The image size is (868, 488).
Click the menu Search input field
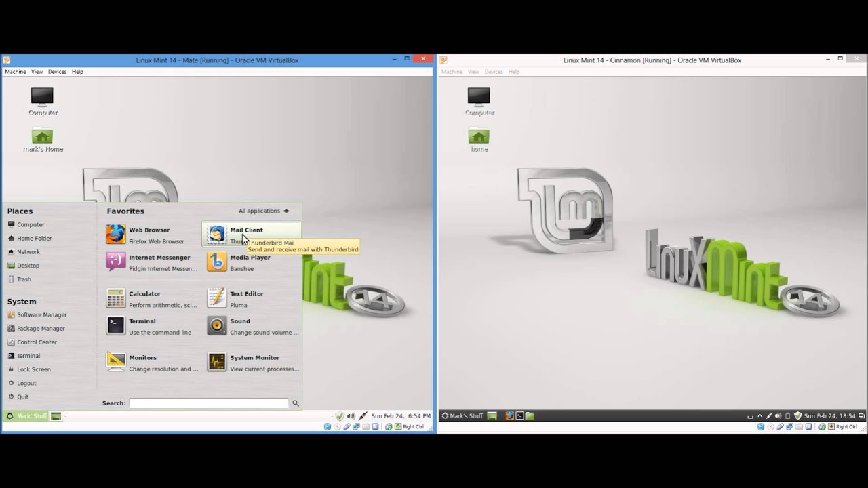[208, 403]
